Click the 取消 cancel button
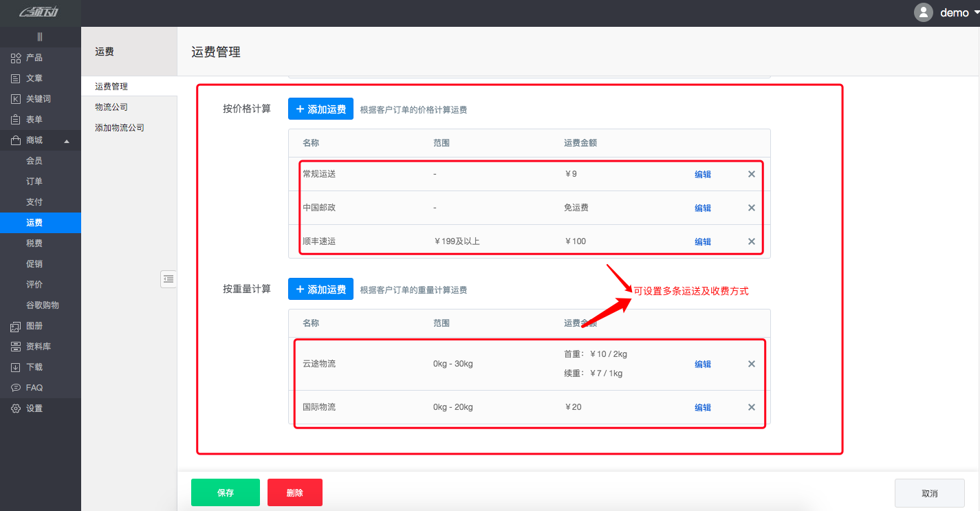 929,493
